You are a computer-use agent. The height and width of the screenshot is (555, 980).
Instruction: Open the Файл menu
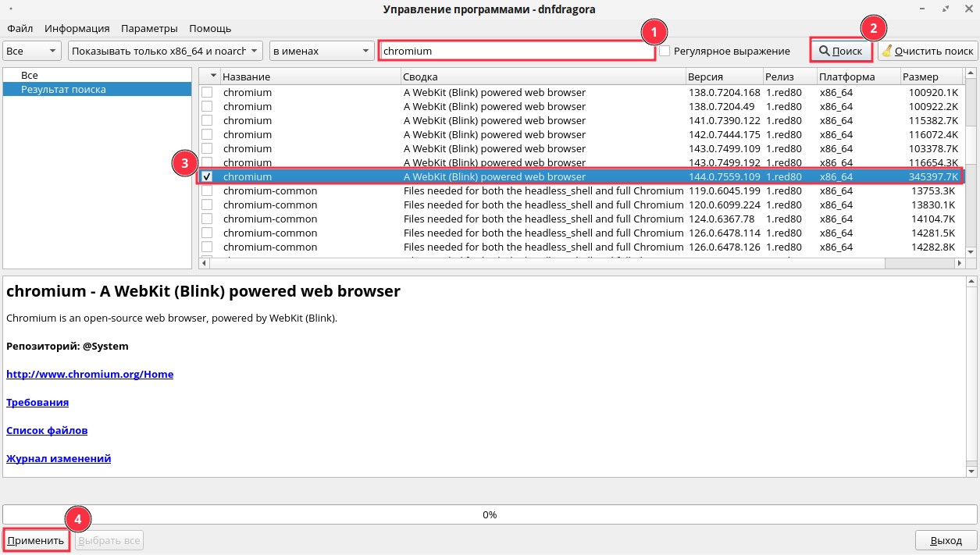20,28
